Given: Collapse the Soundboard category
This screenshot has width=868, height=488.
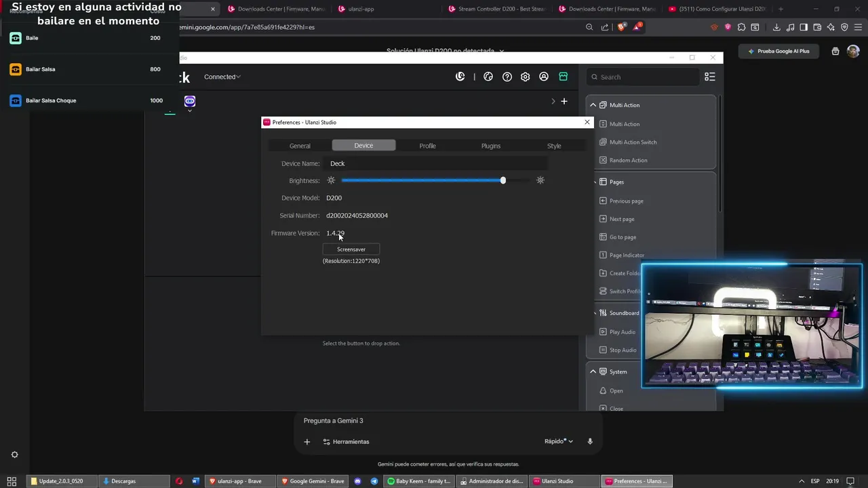Looking at the screenshot, I should coord(594,313).
